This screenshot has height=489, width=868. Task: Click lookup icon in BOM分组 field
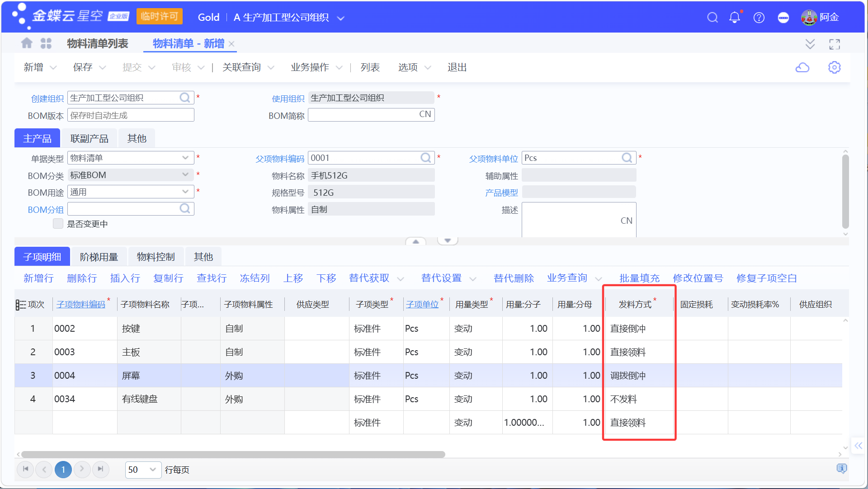[x=185, y=208]
